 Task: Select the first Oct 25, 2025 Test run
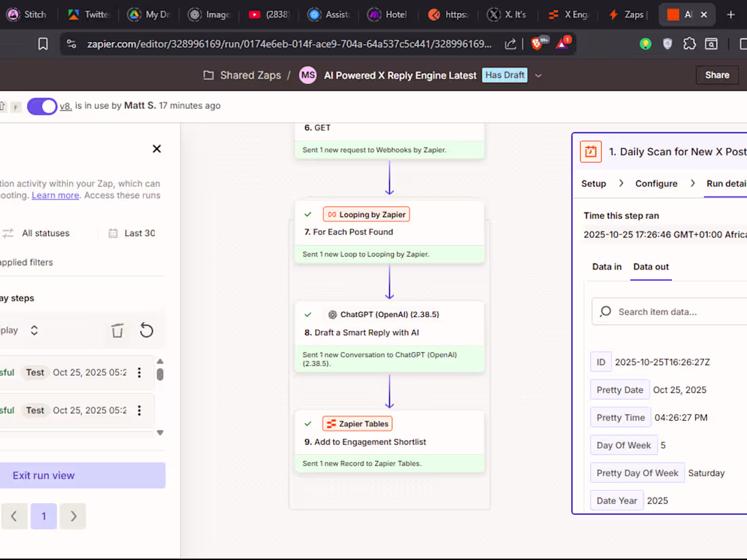pos(76,373)
